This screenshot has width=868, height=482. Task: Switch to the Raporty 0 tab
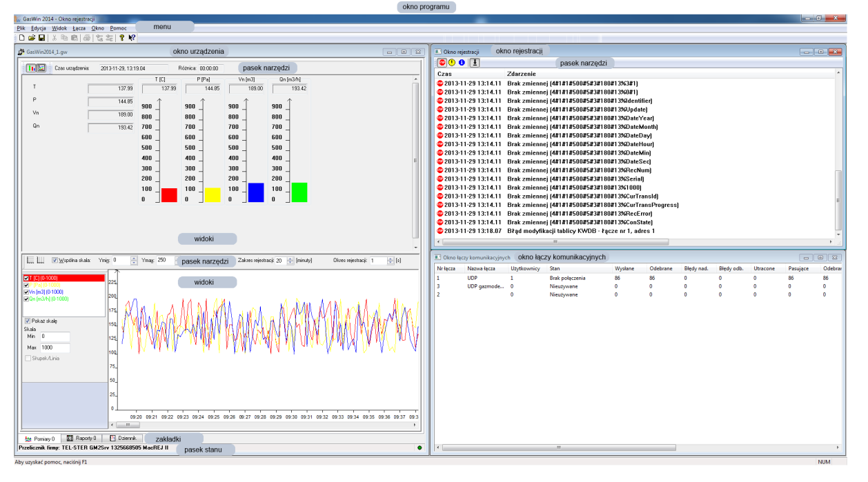coord(81,438)
